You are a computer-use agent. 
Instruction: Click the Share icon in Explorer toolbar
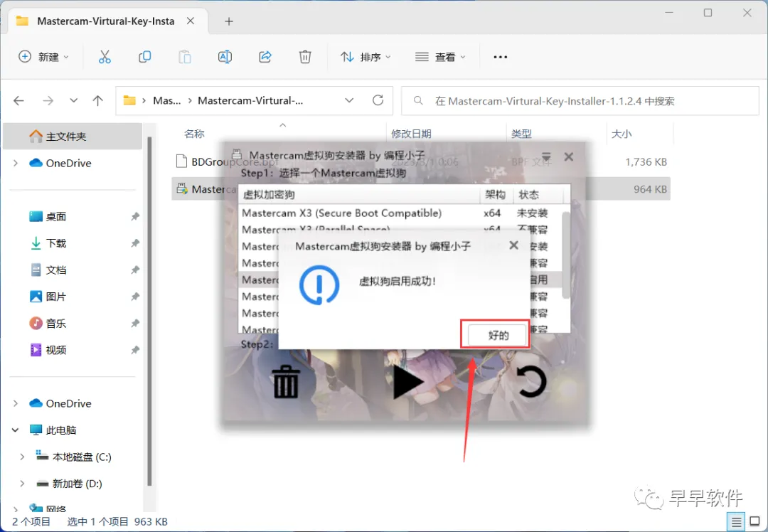click(x=265, y=57)
